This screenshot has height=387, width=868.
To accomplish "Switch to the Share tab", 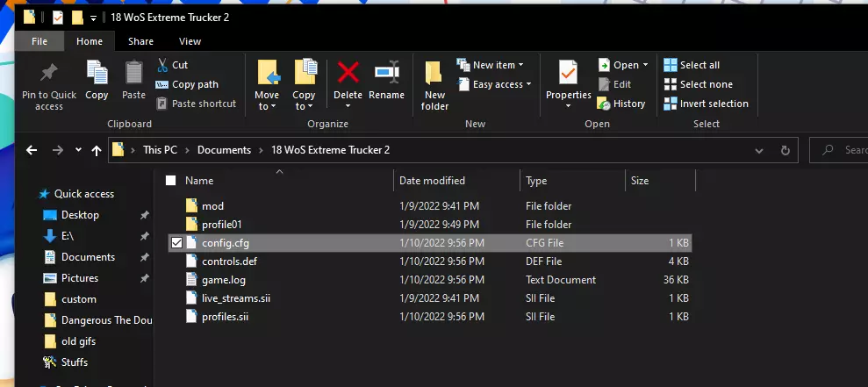I will click(140, 41).
